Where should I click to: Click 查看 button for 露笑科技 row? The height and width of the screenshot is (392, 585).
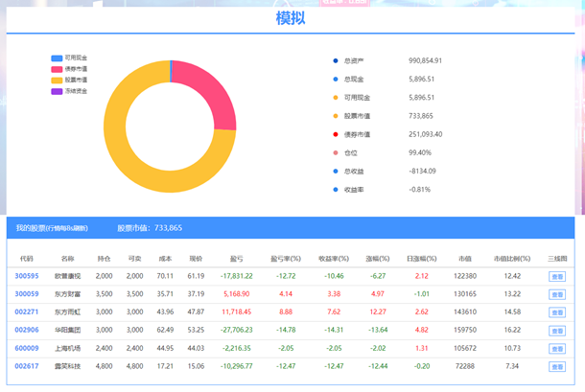pyautogui.click(x=556, y=365)
